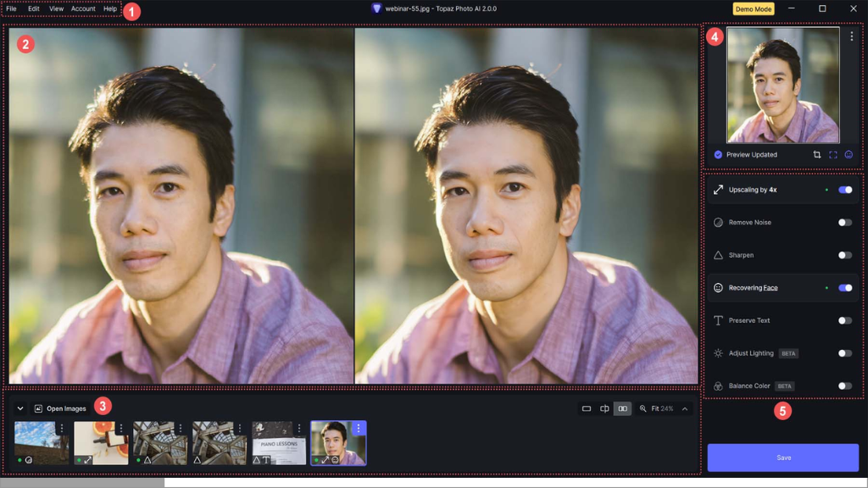
Task: Enable the Adjust Lighting switch
Action: tap(845, 353)
